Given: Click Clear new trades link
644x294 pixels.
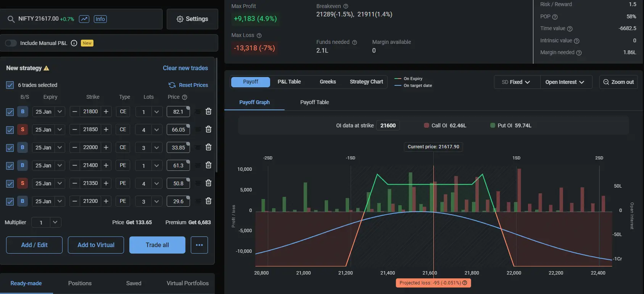Looking at the screenshot, I should coord(185,68).
